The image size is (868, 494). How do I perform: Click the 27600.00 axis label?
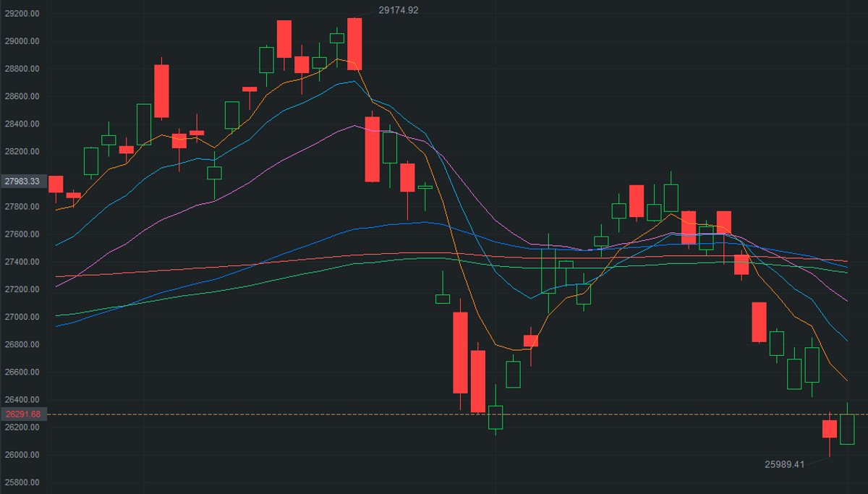pyautogui.click(x=22, y=234)
